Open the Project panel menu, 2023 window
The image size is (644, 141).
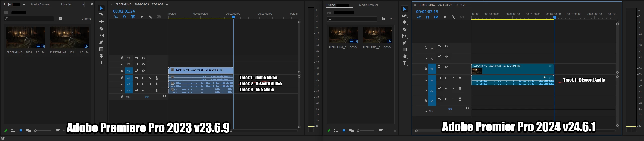pyautogui.click(x=24, y=4)
